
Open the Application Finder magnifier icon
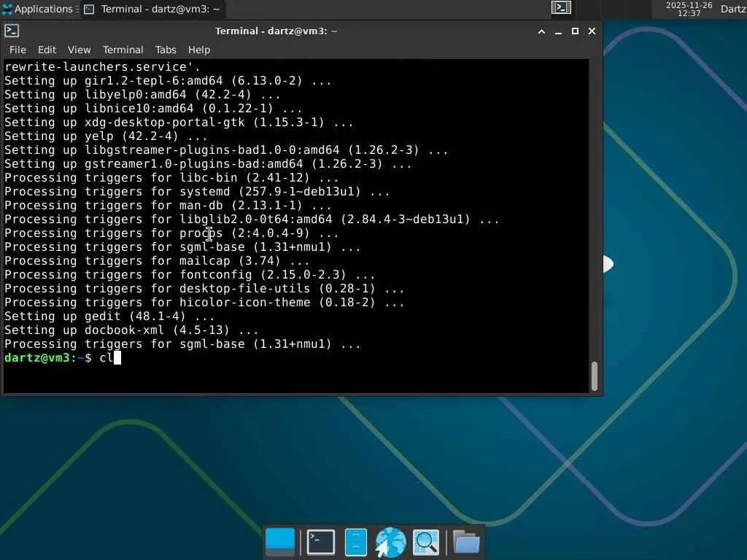click(426, 542)
